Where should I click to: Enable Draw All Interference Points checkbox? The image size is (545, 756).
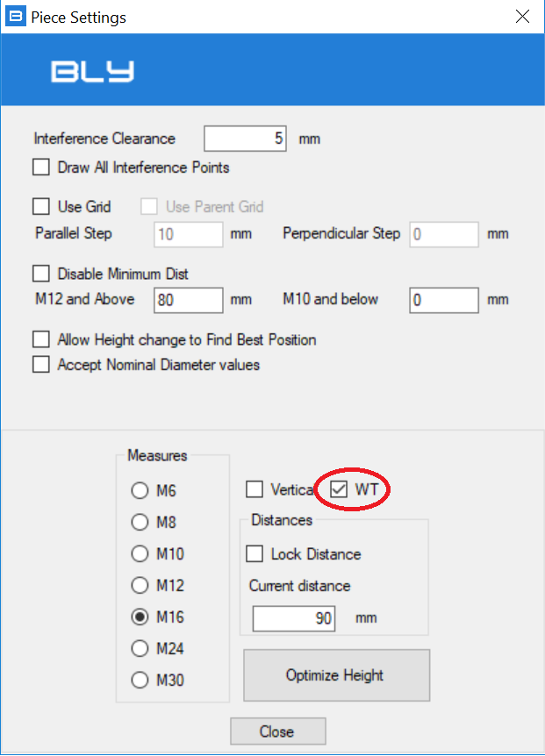point(41,168)
